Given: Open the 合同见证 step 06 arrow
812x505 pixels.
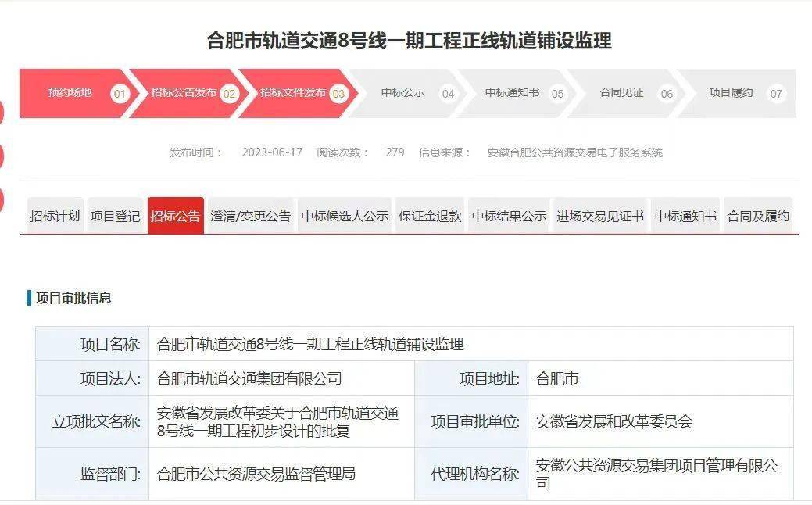Looking at the screenshot, I should (628, 93).
